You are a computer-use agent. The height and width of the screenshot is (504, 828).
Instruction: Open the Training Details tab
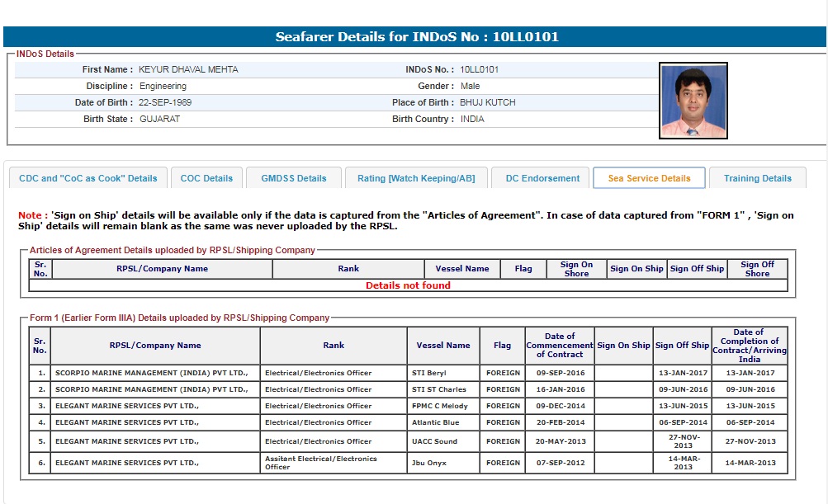(757, 178)
